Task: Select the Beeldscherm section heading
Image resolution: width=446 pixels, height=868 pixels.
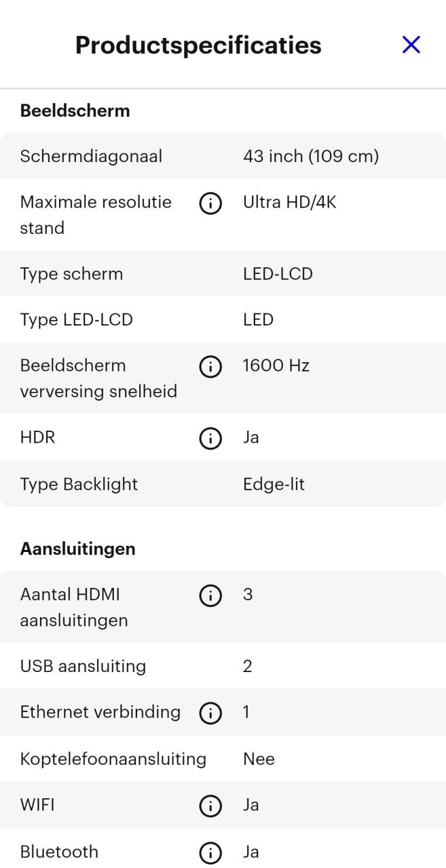Action: 75,111
